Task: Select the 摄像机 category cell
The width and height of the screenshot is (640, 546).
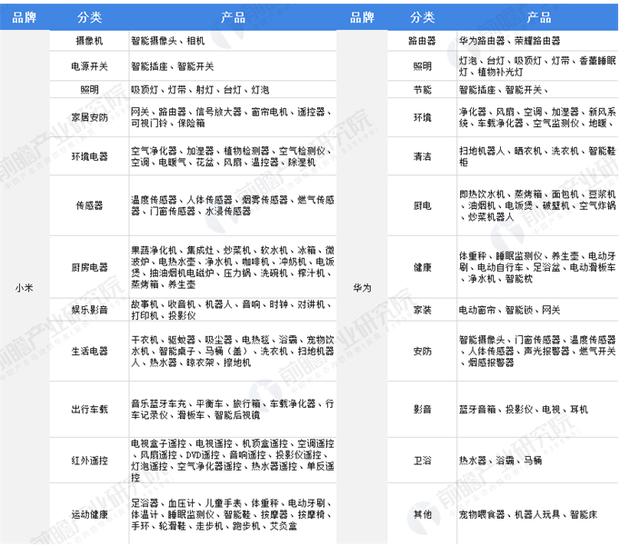Action: (x=88, y=42)
